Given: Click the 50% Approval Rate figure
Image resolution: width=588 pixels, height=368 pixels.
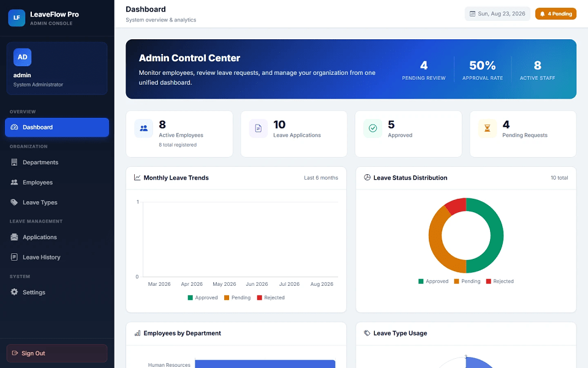Looking at the screenshot, I should (482, 66).
